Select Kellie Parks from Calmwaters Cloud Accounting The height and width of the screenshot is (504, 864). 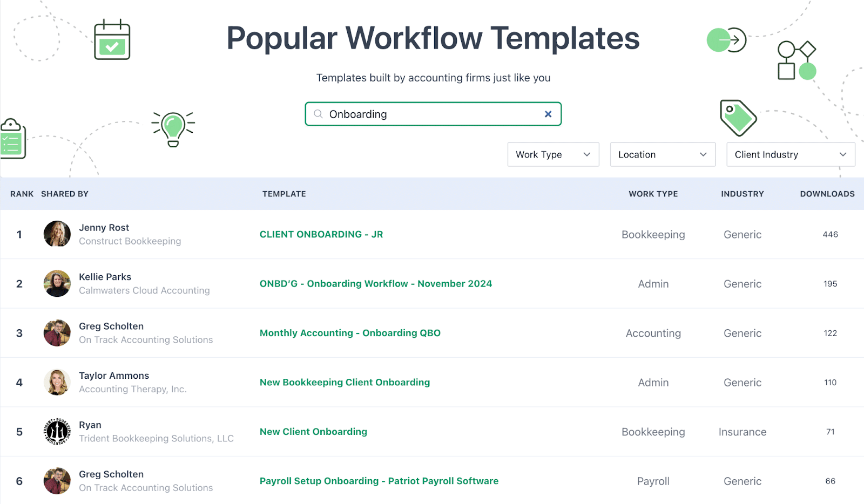point(105,277)
